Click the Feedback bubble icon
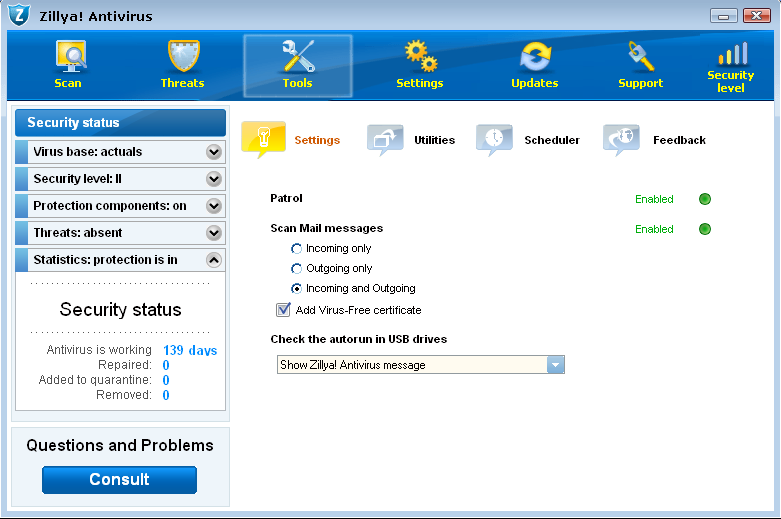This screenshot has width=781, height=519. pos(621,139)
